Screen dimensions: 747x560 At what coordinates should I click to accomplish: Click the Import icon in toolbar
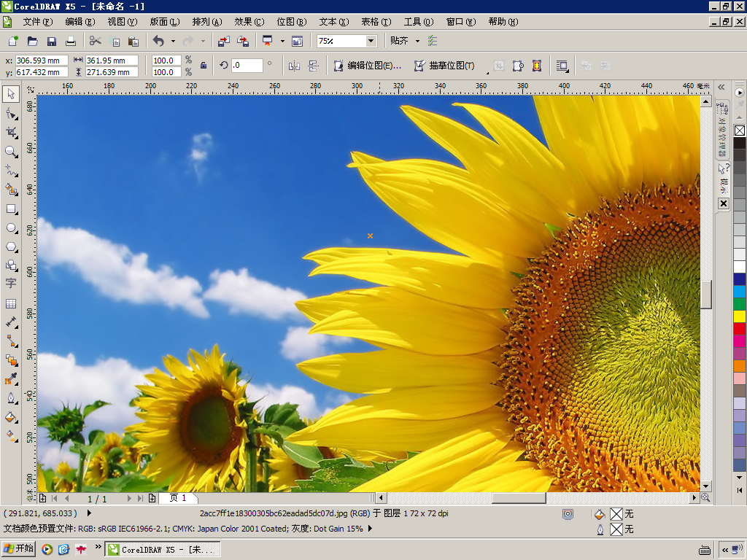[223, 41]
